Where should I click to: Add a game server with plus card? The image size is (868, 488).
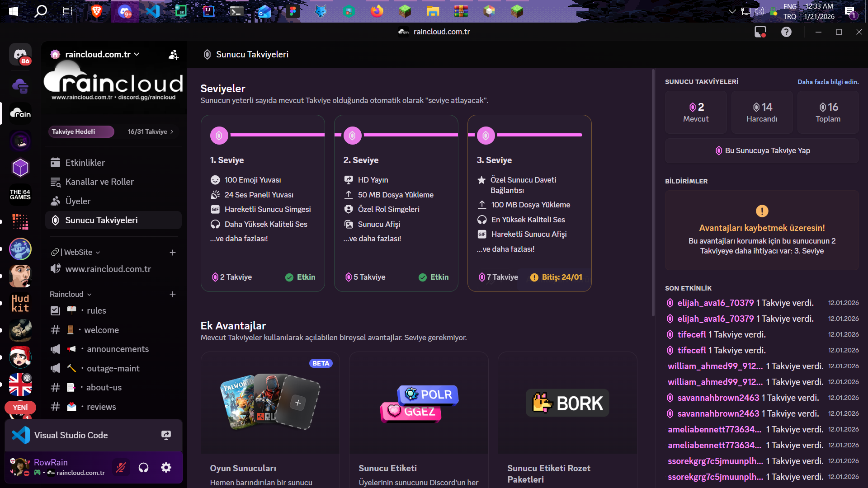(x=297, y=403)
